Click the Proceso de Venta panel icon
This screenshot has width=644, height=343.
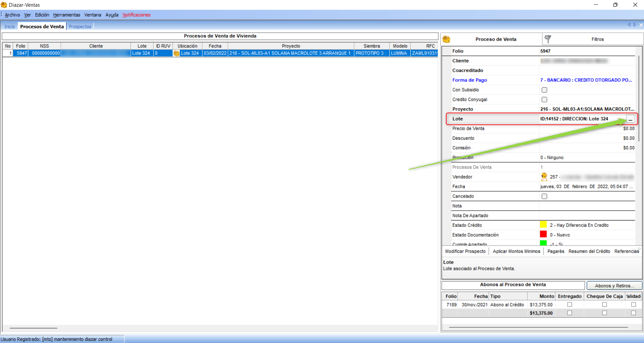tap(446, 39)
